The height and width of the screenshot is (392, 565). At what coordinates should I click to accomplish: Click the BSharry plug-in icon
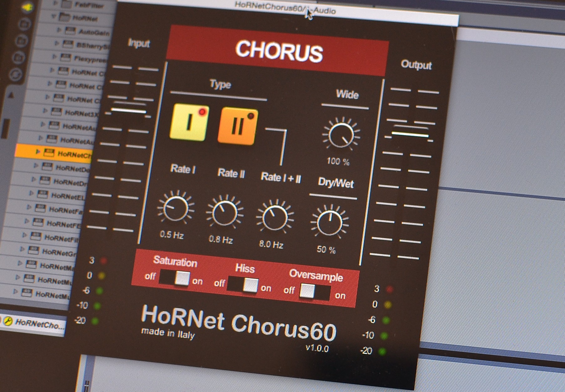click(68, 44)
